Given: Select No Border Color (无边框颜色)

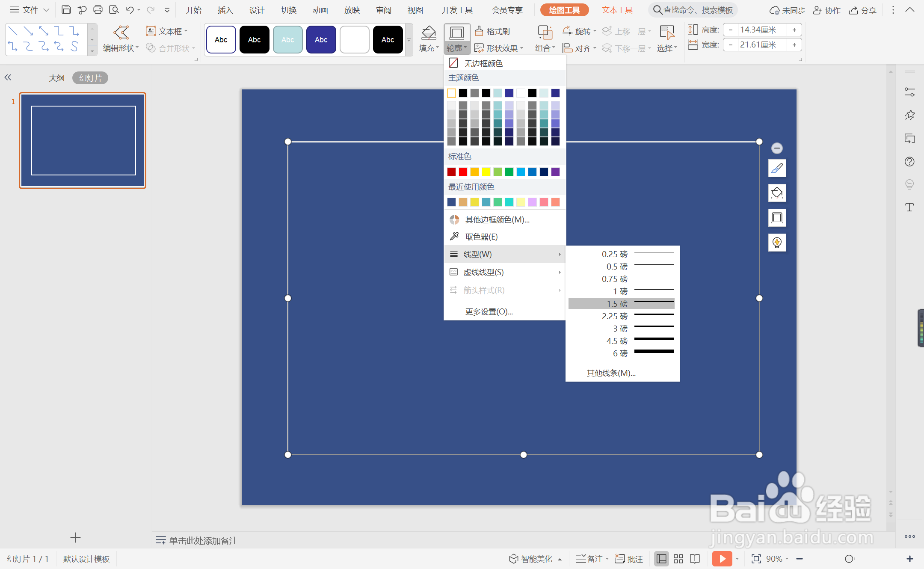Looking at the screenshot, I should point(483,63).
